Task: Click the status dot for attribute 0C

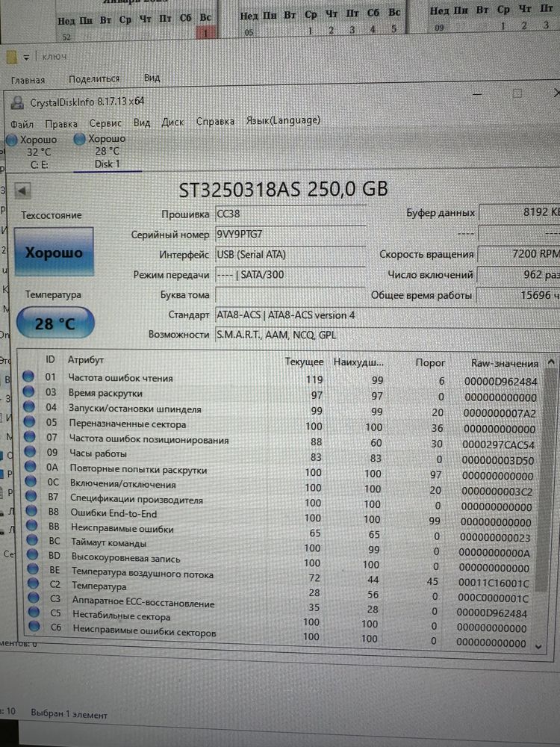Action: point(31,481)
